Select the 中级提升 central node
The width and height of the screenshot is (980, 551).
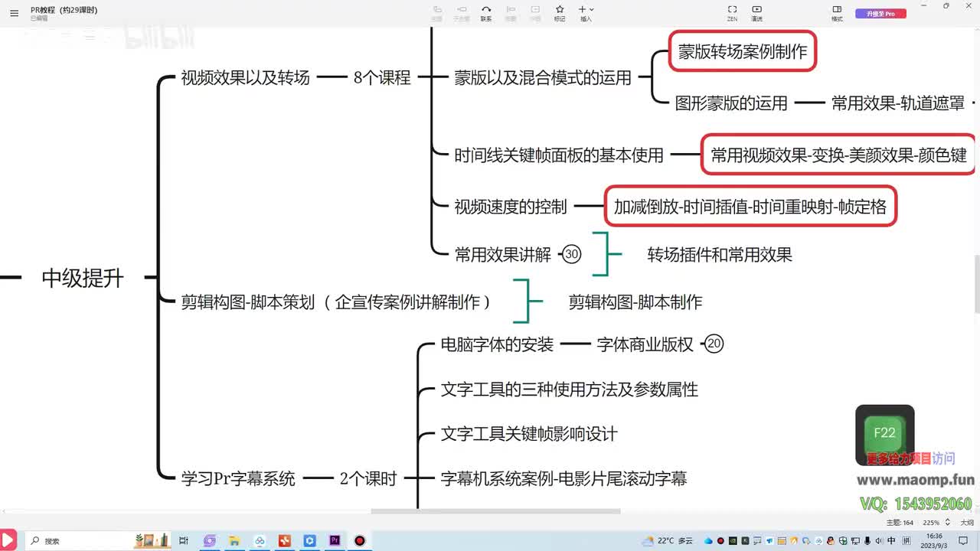(83, 278)
